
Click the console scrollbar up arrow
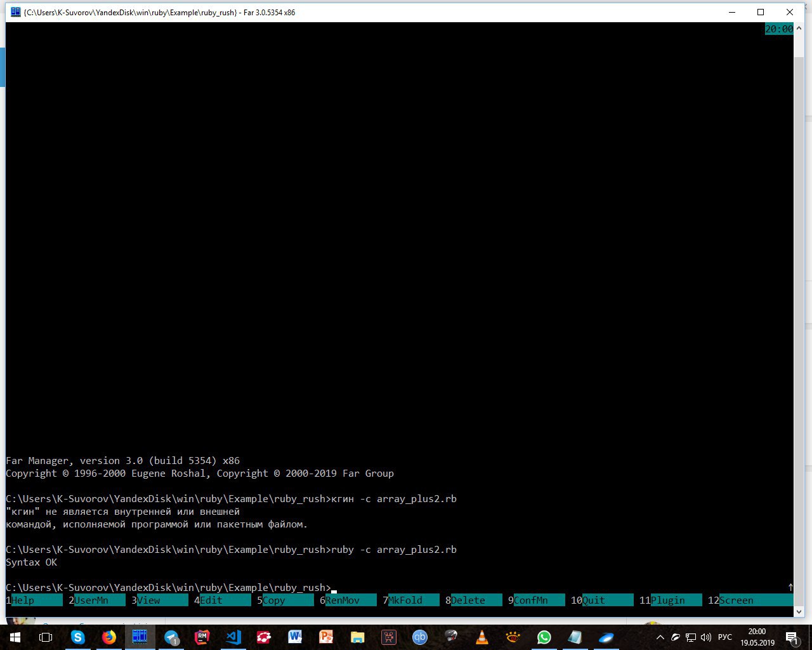point(799,28)
